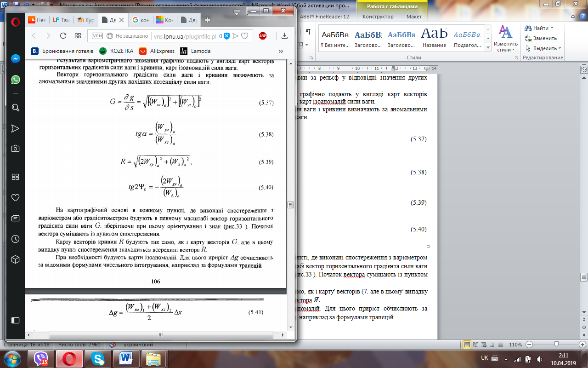Image resolution: width=588 pixels, height=368 pixels.
Task: Click the zoom slider handle in Word
Action: coord(556,345)
